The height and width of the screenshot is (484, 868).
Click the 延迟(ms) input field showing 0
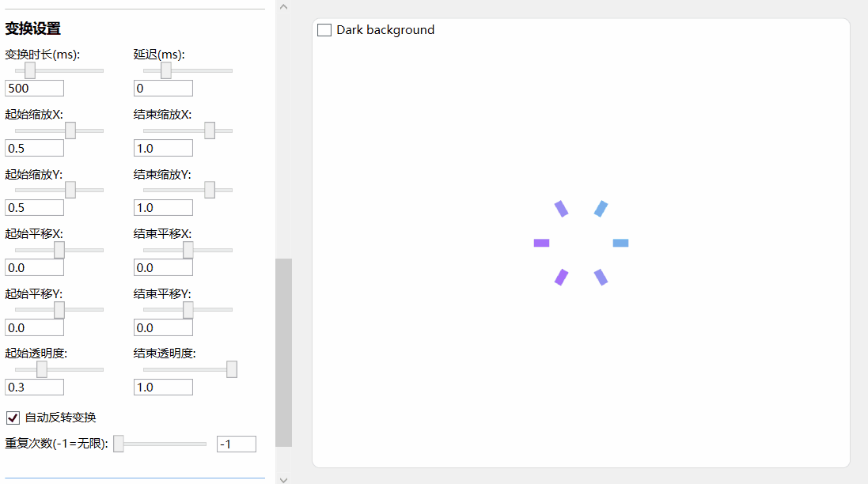click(163, 89)
